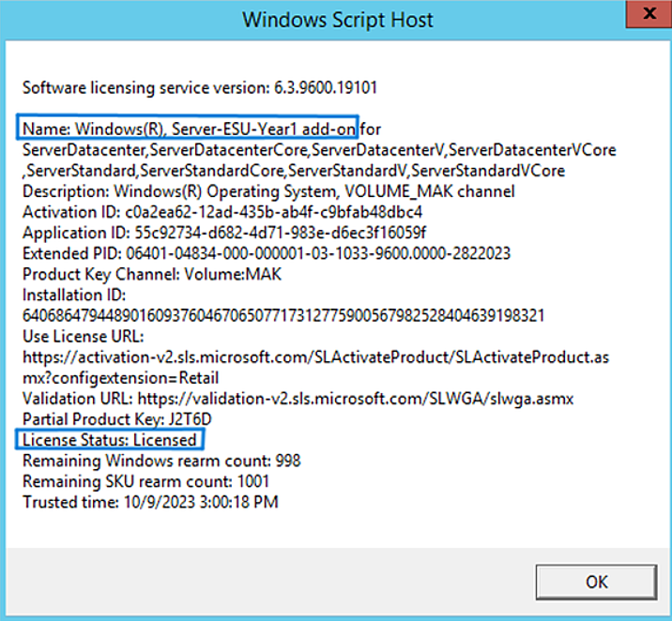This screenshot has height=621, width=672.
Task: Click 'Remaining Windows rearm count: 998' line
Action: (x=161, y=461)
